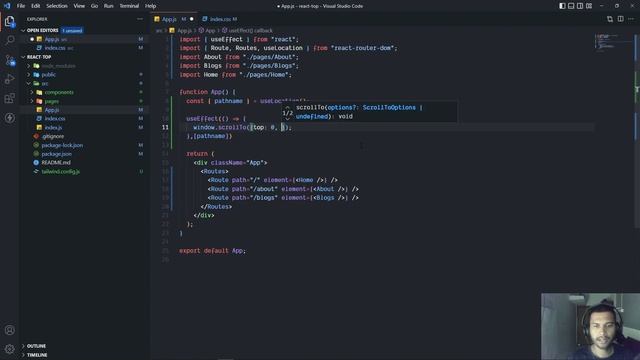This screenshot has width=640, height=360.
Task: Click useEffect() callback in the breadcrumb
Action: (x=251, y=31)
